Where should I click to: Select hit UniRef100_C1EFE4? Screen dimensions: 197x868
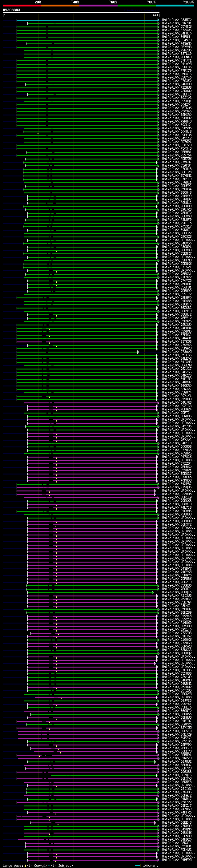(177, 94)
